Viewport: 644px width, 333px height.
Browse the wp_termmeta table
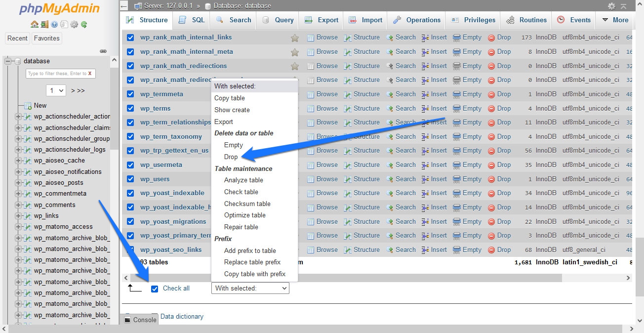point(322,94)
